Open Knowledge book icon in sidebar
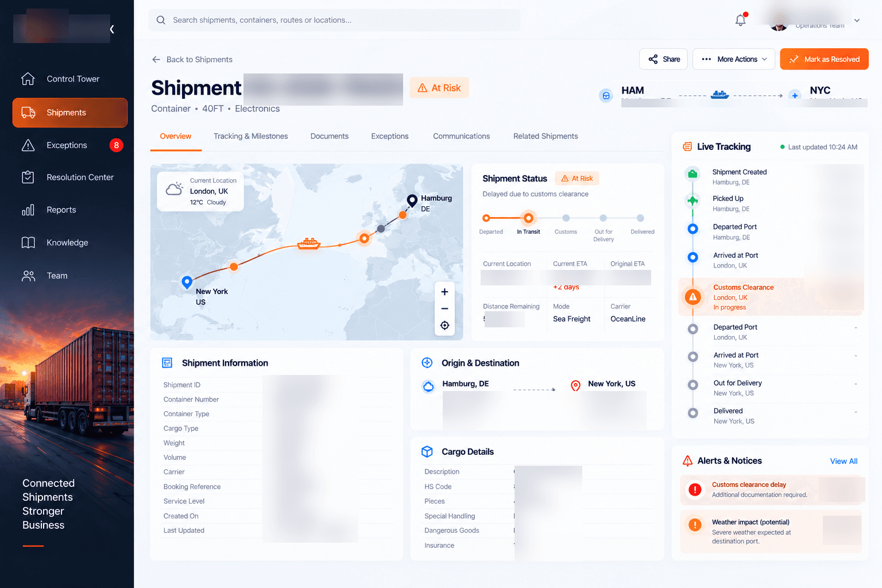882x588 pixels. click(28, 242)
